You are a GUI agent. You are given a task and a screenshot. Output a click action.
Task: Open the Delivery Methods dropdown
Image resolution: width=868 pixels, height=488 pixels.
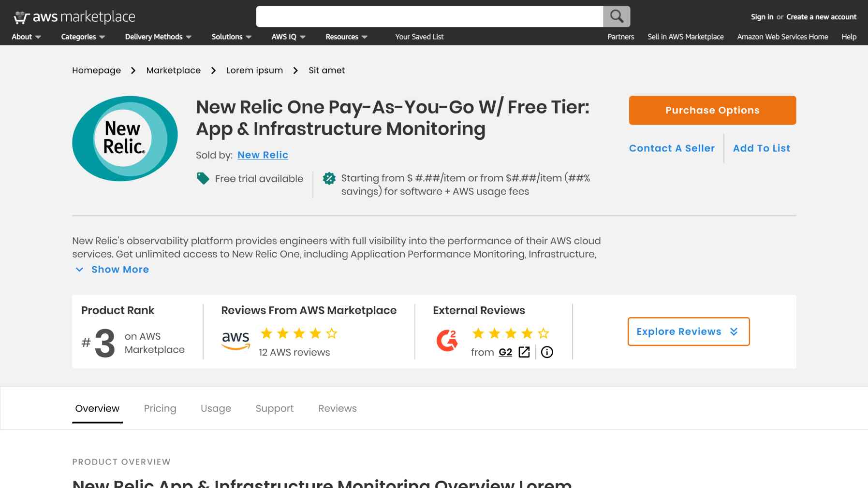pos(158,37)
